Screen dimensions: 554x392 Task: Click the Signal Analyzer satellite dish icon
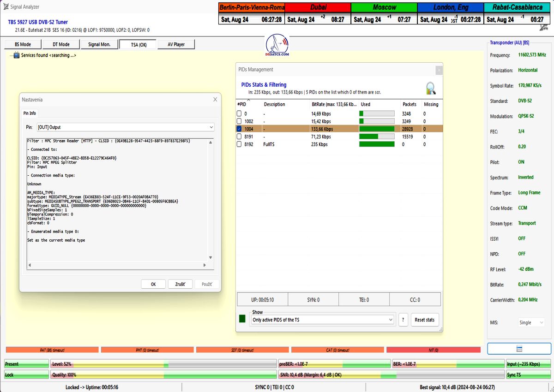5,7
